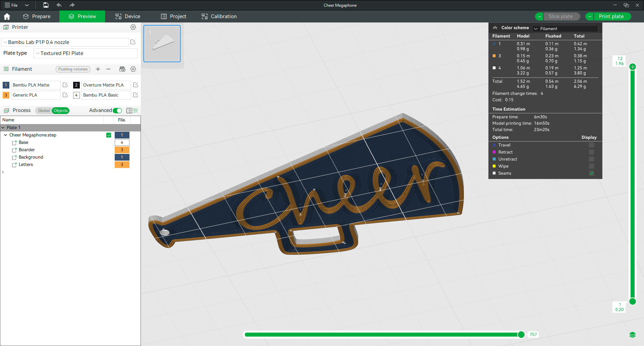
Task: Click the AMS filament sync icon
Action: 122,69
